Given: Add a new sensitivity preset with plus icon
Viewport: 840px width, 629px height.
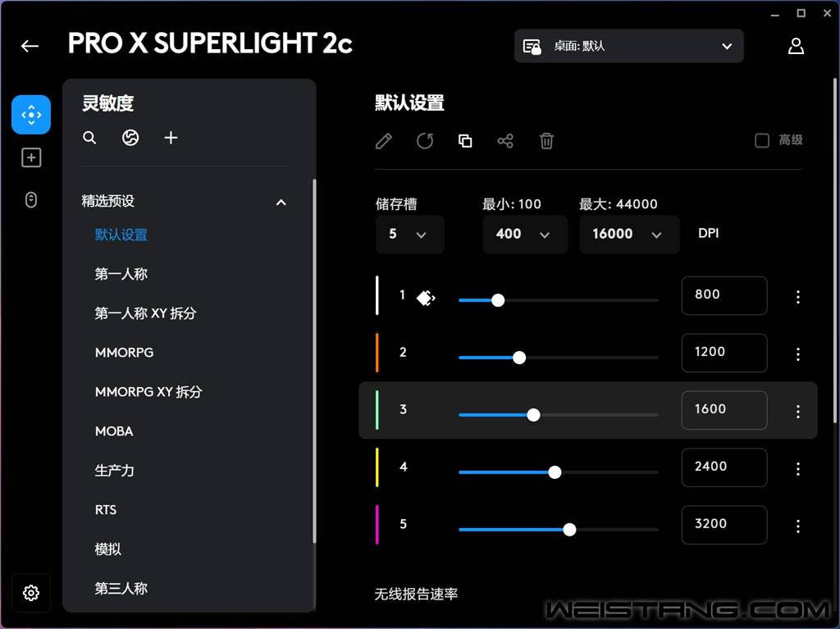Looking at the screenshot, I should coord(171,138).
